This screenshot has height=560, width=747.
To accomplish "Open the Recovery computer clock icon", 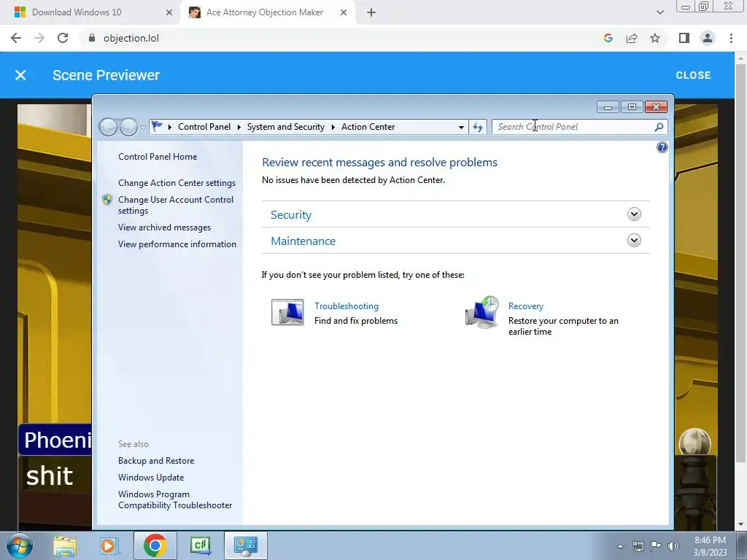I will 482,312.
